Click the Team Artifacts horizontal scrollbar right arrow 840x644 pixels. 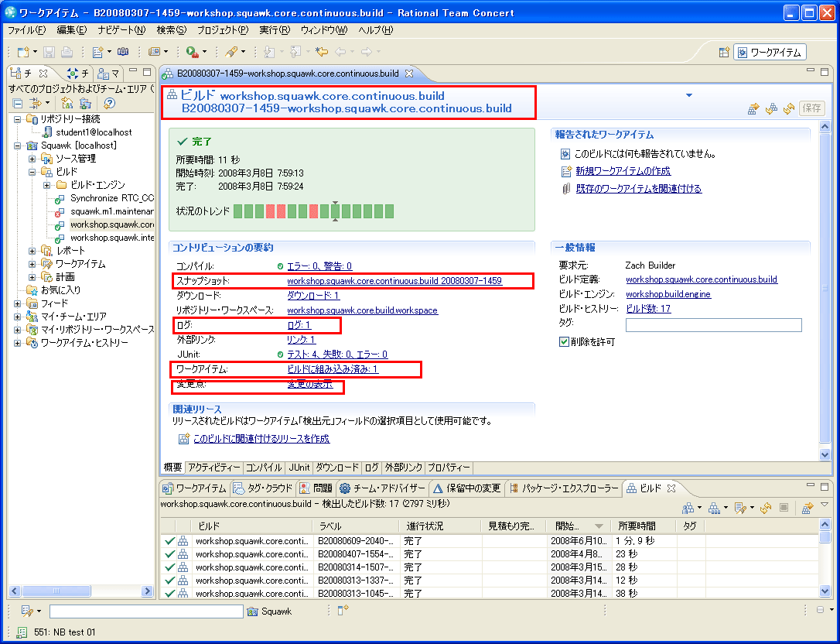point(147,591)
